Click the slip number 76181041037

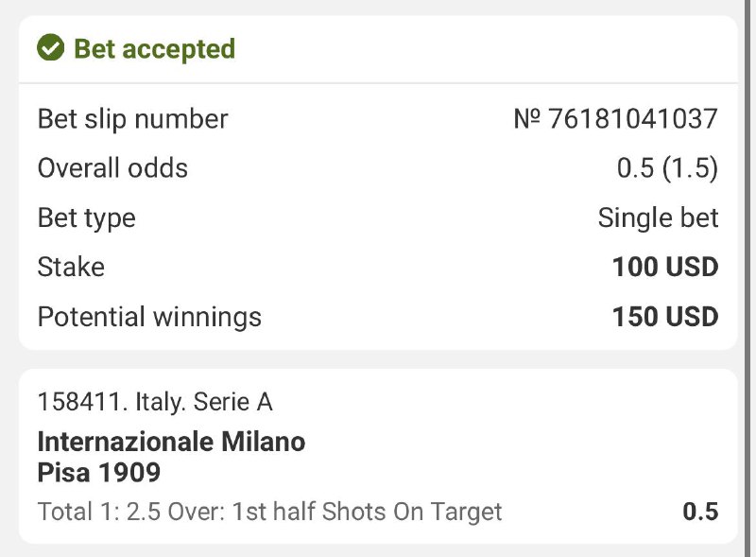633,119
